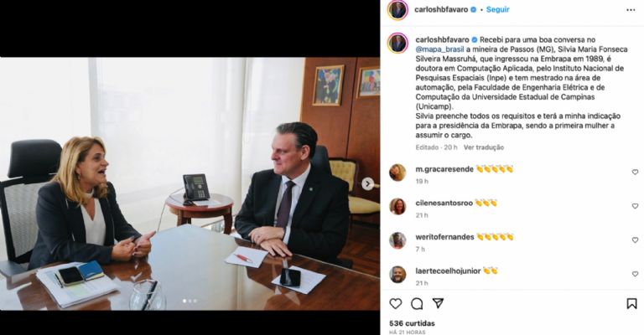Like the comment from m.gracaresende
This screenshot has height=335, width=644.
coord(635,173)
